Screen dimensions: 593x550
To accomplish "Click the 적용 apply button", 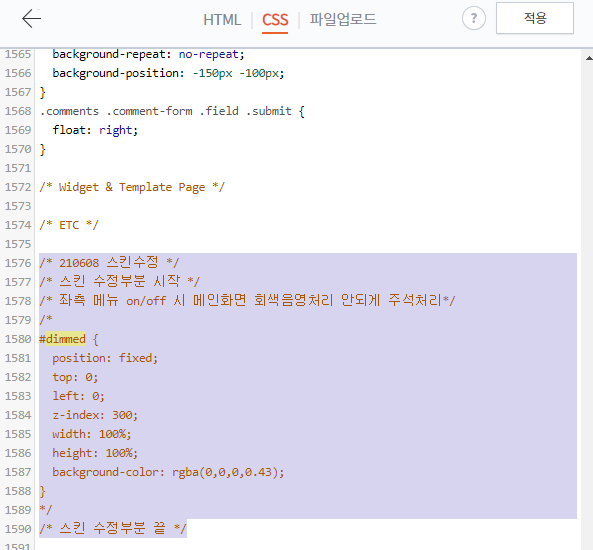I will [535, 18].
